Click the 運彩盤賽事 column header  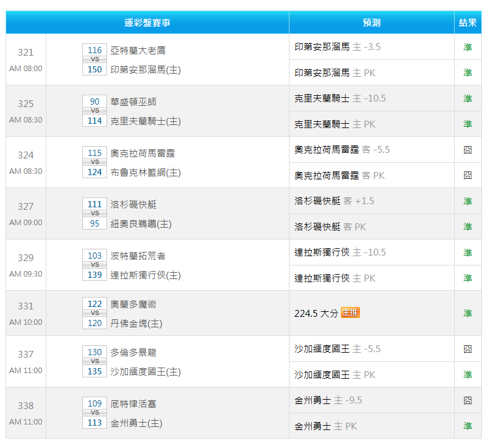pos(147,22)
